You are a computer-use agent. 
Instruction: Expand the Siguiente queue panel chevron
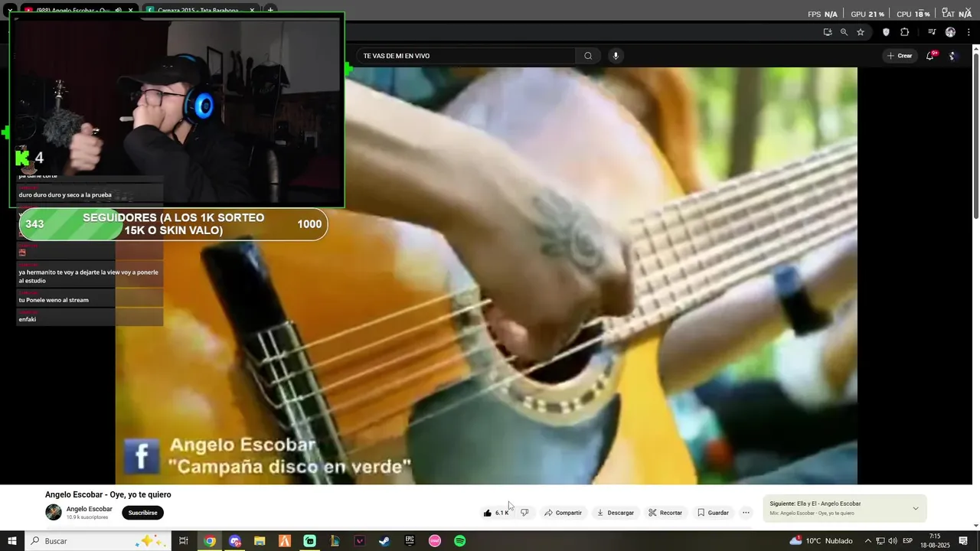click(x=915, y=509)
